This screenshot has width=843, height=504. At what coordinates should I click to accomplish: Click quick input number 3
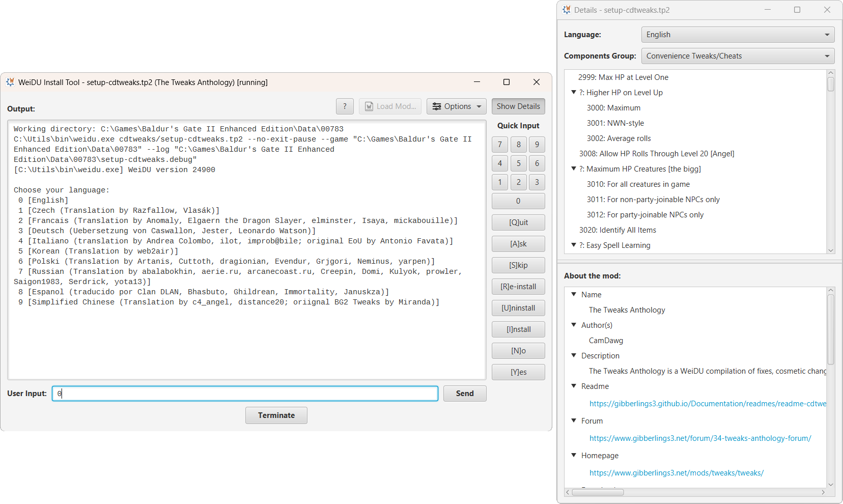537,182
